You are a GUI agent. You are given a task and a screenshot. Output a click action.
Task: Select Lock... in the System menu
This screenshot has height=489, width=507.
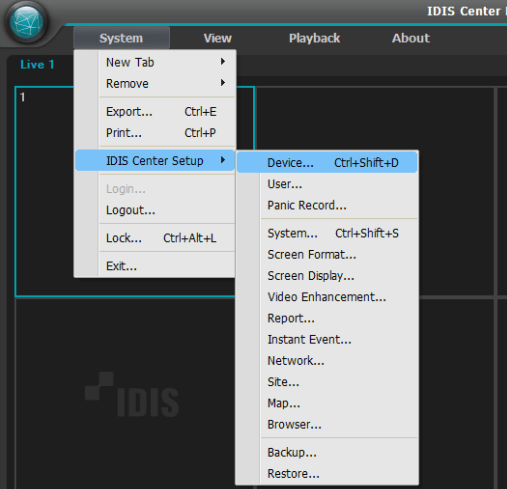coord(155,238)
